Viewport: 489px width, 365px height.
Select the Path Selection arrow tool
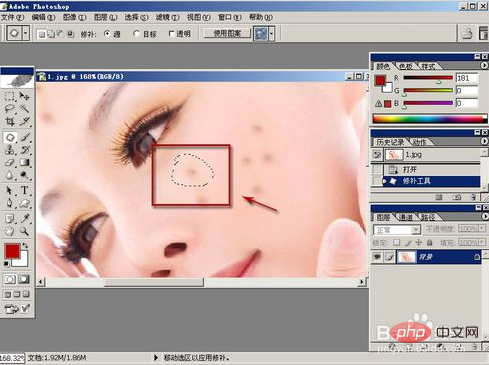pyautogui.click(x=10, y=190)
